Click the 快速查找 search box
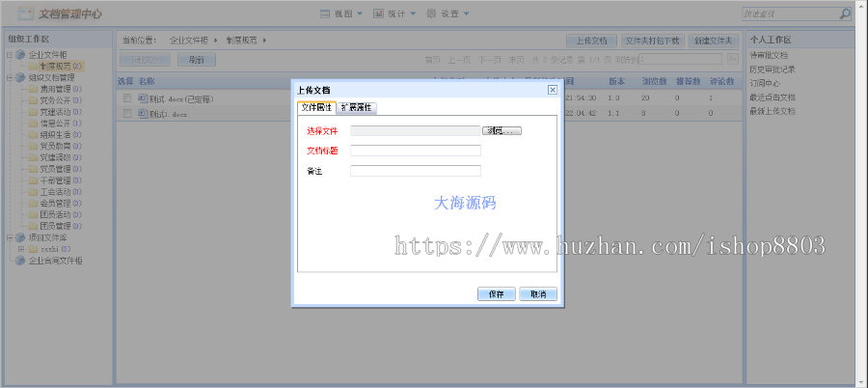This screenshot has width=868, height=388. pos(790,14)
